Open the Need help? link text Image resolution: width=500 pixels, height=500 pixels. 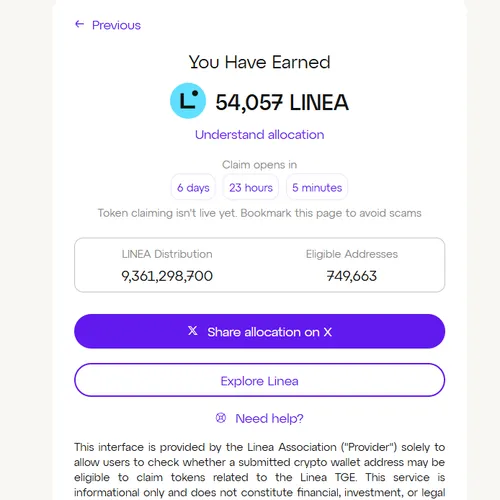(x=269, y=418)
